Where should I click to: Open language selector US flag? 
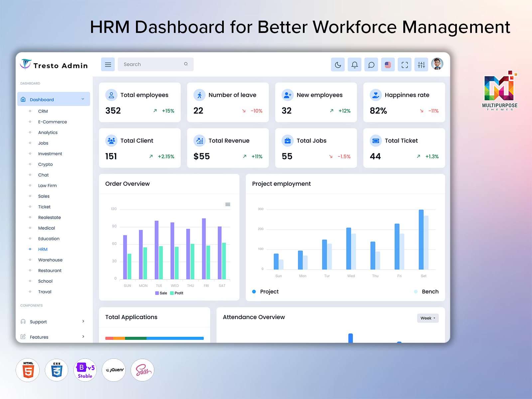388,65
